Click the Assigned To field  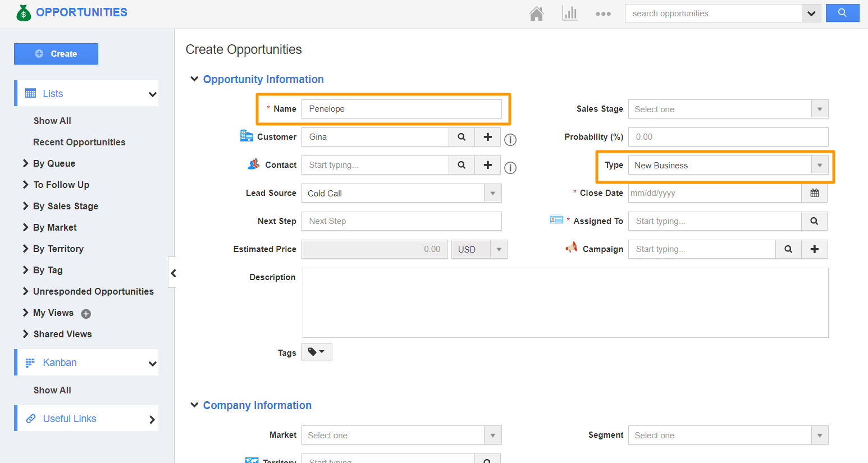tap(715, 221)
